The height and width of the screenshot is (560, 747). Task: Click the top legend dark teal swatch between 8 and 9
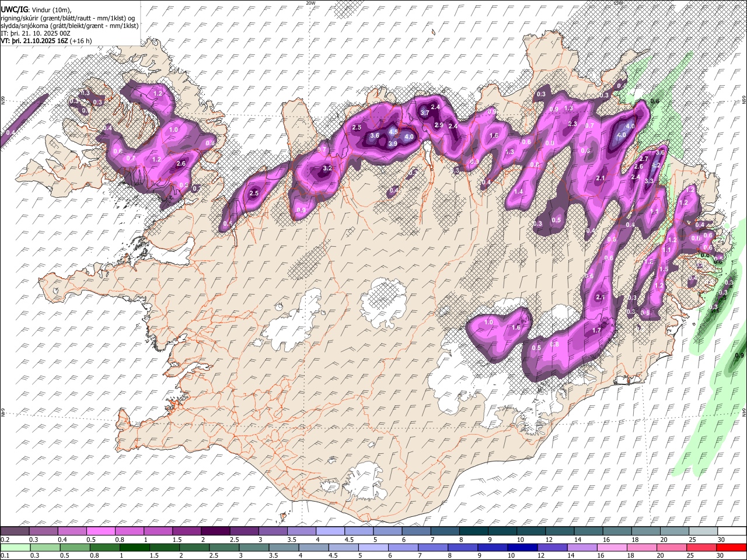point(473,531)
